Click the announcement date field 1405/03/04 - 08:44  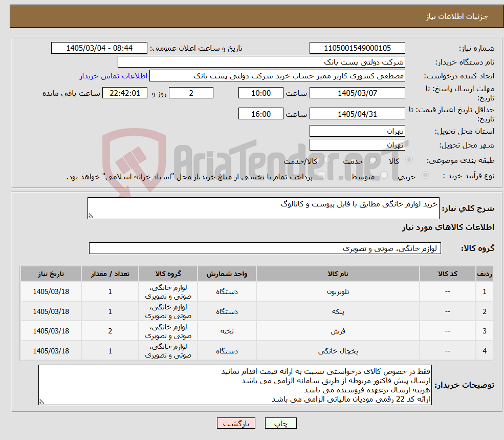[x=99, y=48]
